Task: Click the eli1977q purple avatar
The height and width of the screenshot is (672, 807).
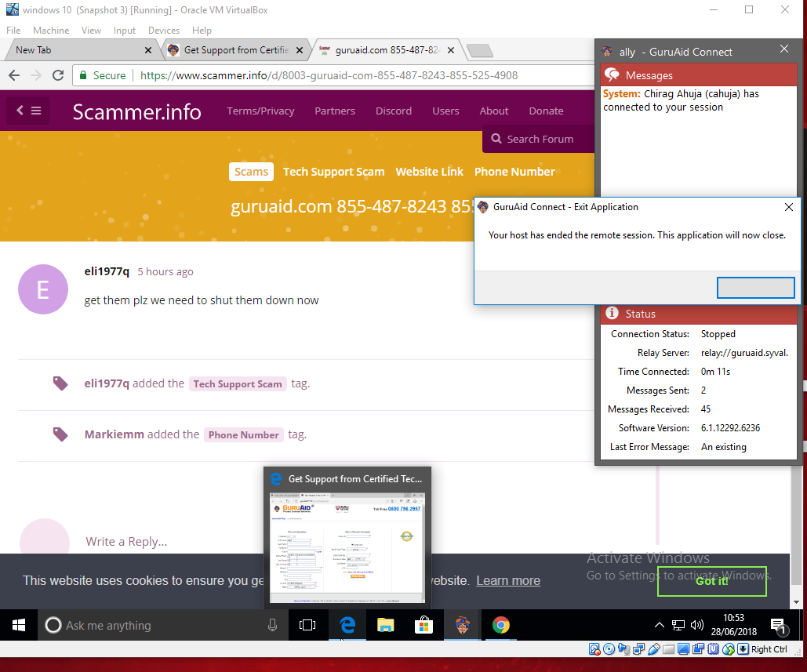Action: coord(42,289)
